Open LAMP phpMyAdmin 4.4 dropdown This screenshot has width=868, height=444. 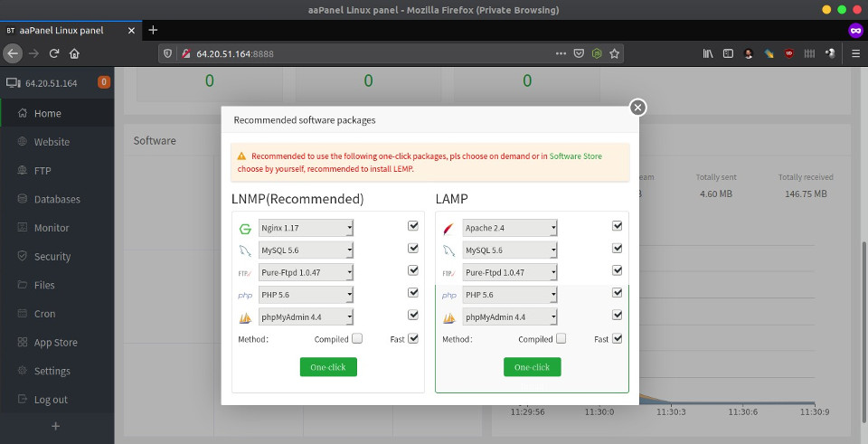(510, 317)
